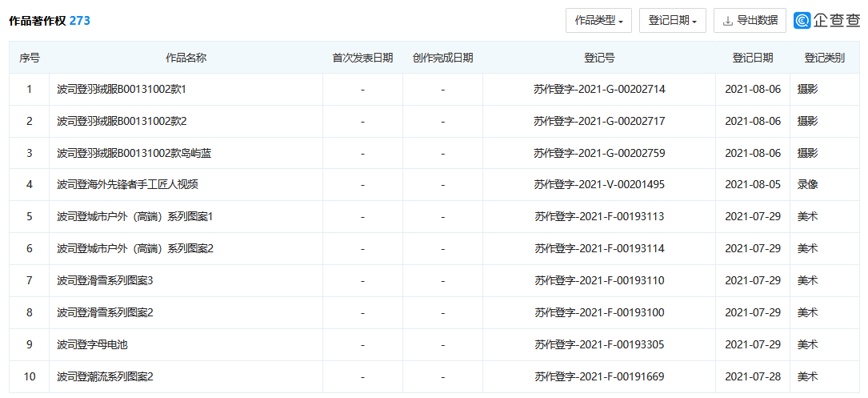Viewport: 868px width, 398px height.
Task: Click registration number 苏作登字-2021-G-00202717
Action: [x=599, y=122]
